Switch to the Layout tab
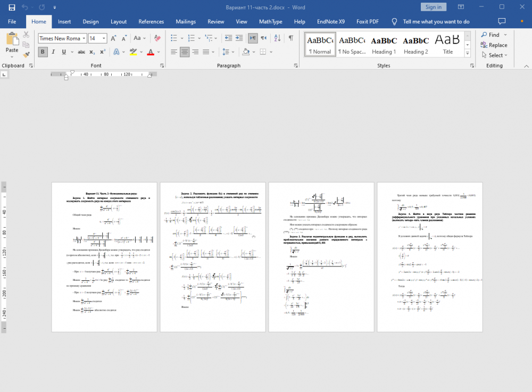This screenshot has height=392, width=532. pos(119,21)
